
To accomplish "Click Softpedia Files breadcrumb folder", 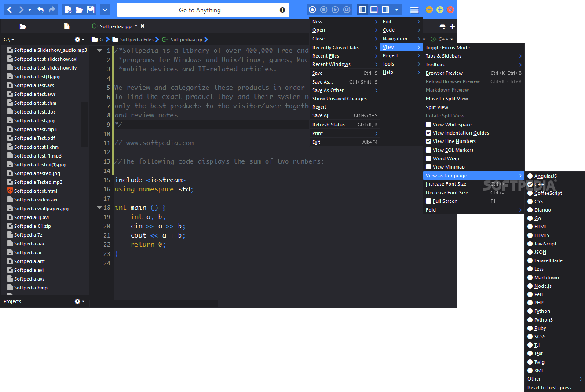I will pos(133,40).
